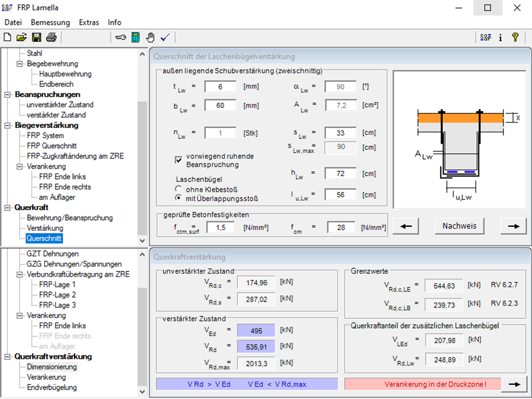The image size is (532, 399).
Task: Collapse the Beanspruchungen tree node
Action: pyautogui.click(x=7, y=95)
